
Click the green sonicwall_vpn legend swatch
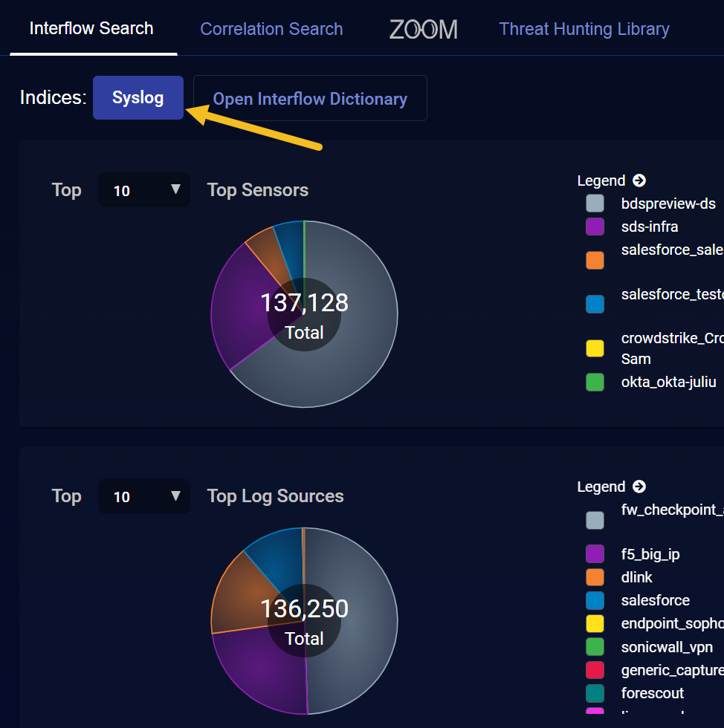(595, 647)
